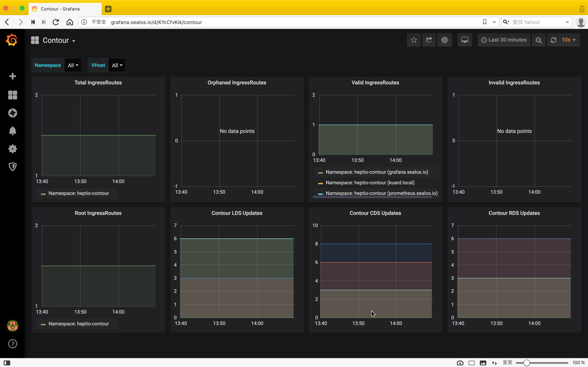The width and height of the screenshot is (588, 367).
Task: Toggle heptio-contour series in Total IngressRoutes legend
Action: click(x=78, y=193)
